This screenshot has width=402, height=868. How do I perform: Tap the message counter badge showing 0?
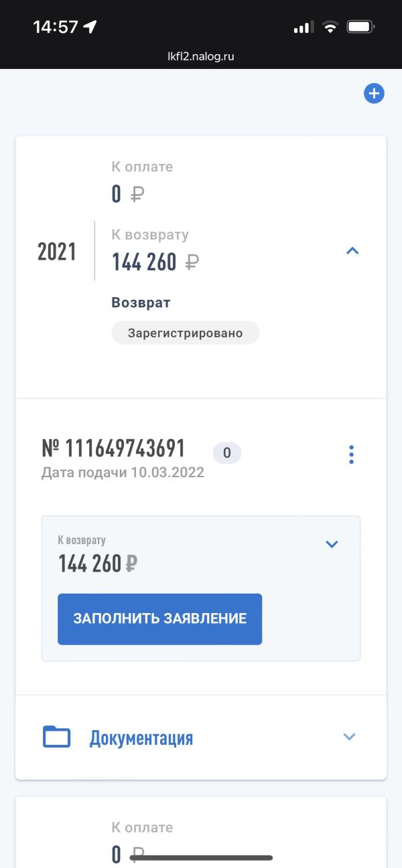(x=227, y=453)
